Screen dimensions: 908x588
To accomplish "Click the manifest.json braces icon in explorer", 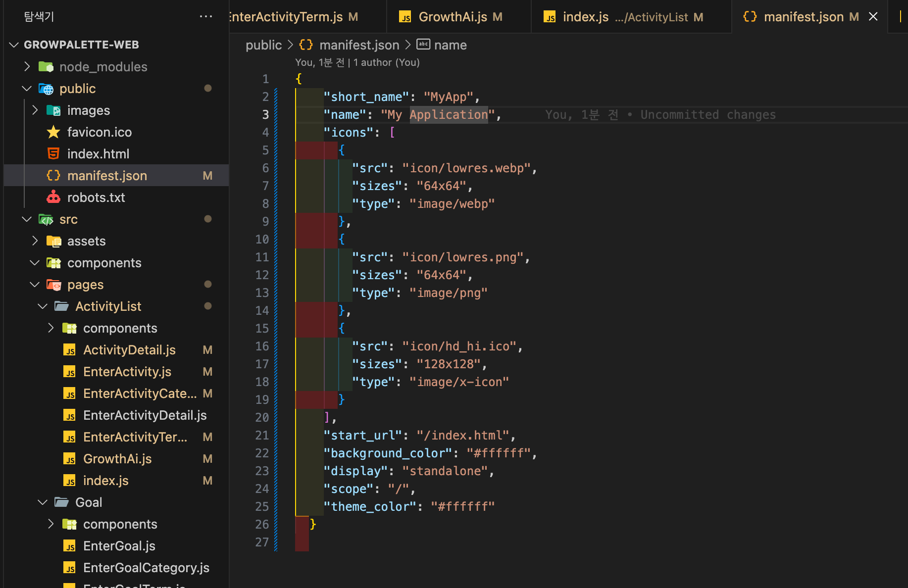I will coord(53,175).
